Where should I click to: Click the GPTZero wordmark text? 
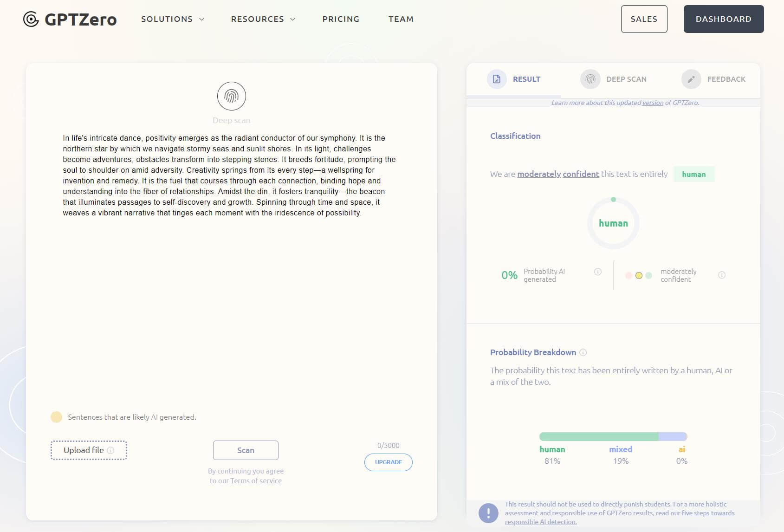pyautogui.click(x=81, y=19)
